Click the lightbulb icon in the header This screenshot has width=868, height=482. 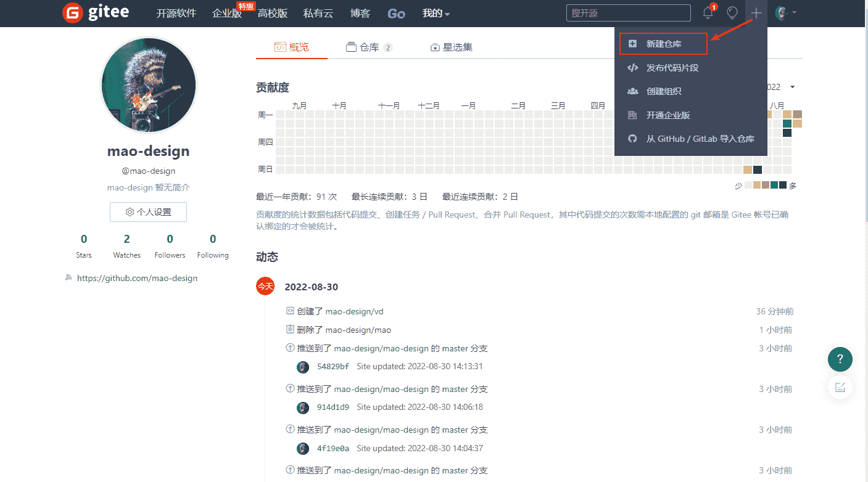click(732, 13)
